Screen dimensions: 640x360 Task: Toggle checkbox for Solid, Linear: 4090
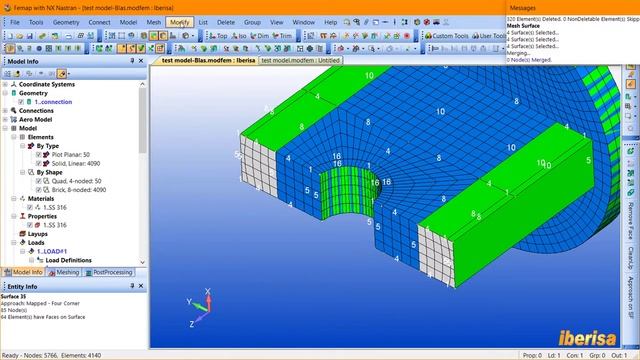[38, 163]
